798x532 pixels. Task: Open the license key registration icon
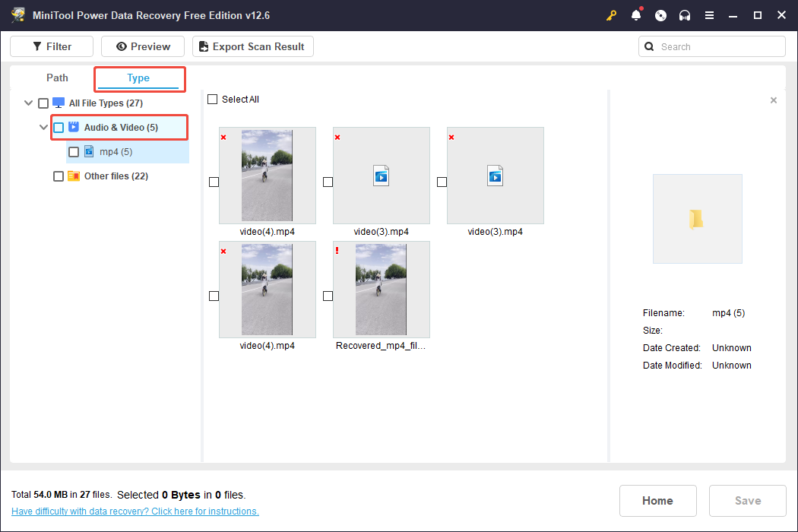612,15
